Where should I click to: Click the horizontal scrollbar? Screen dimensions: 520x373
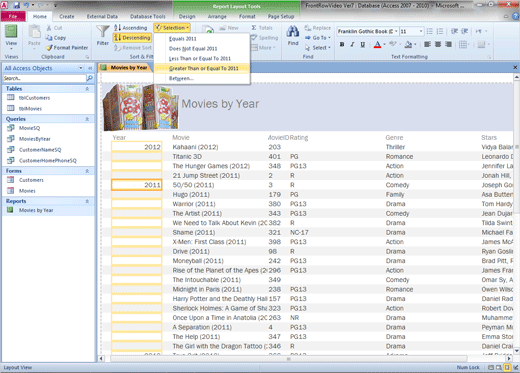(289, 359)
